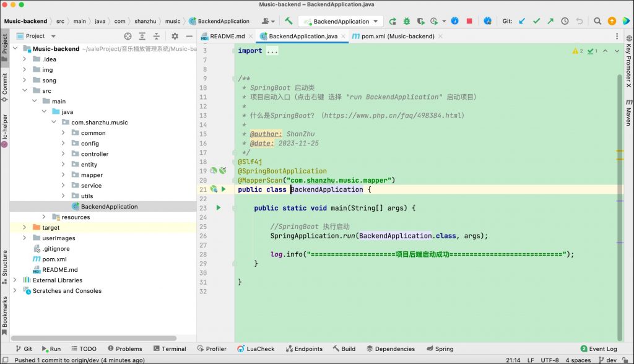Click the Build project hammer icon
This screenshot has width=634, height=364.
coord(289,21)
